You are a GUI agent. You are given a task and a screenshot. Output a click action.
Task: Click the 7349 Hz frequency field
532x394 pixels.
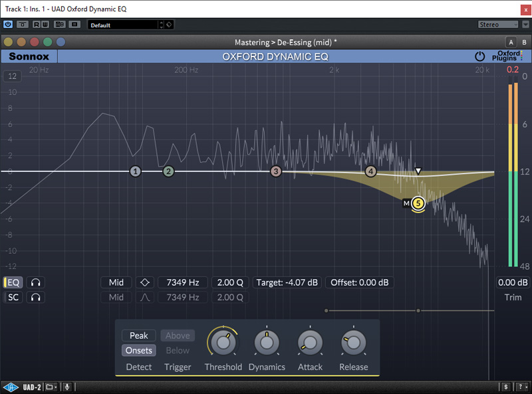click(183, 282)
